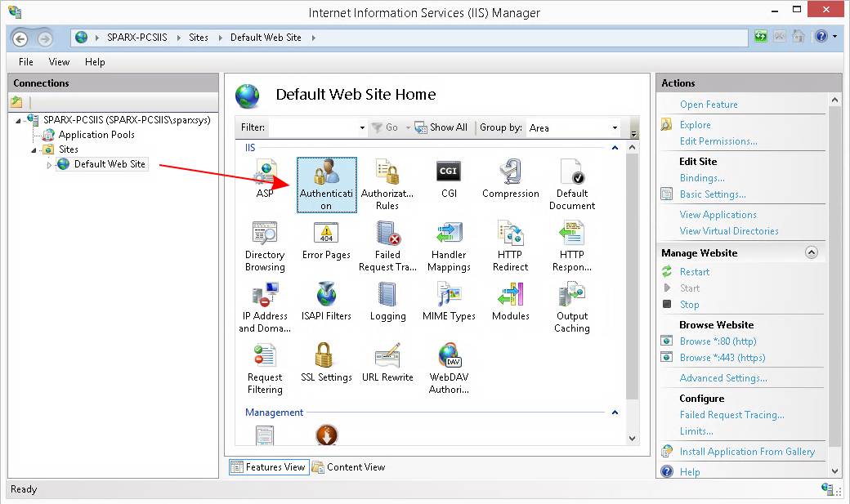
Task: Open the Group by Area dropdown
Action: tap(614, 127)
